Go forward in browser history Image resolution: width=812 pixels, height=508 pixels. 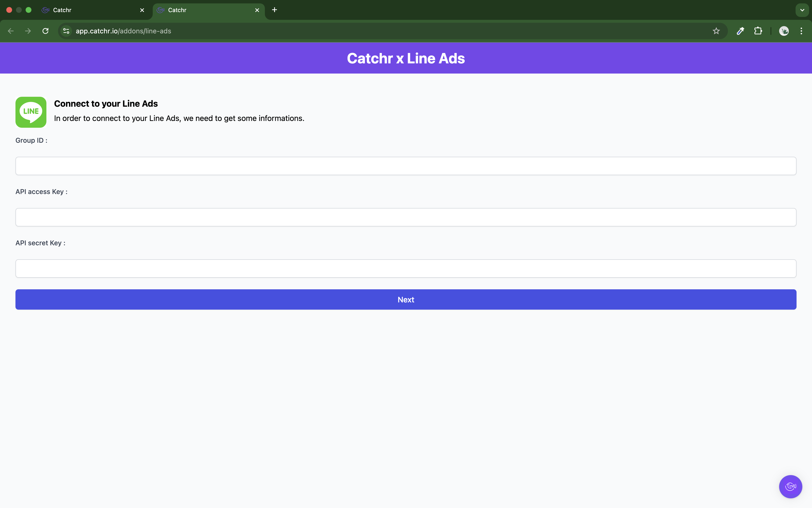point(28,31)
